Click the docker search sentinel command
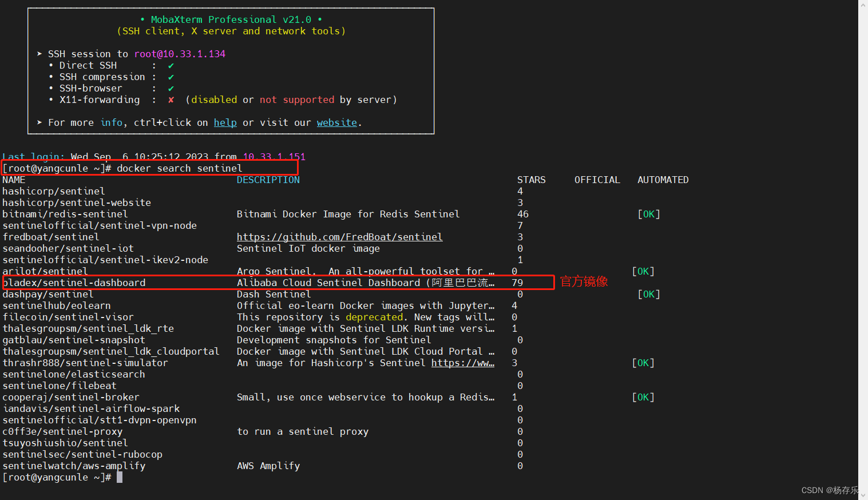 tap(180, 168)
